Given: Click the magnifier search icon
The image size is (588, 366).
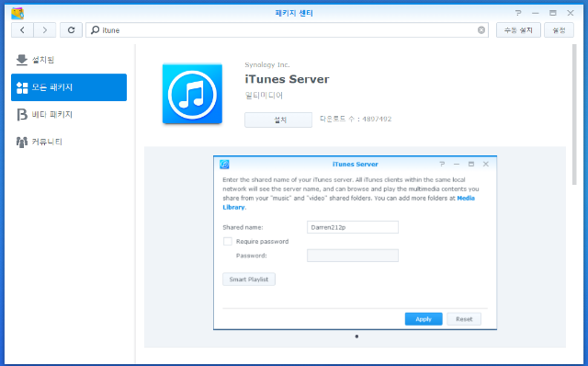Looking at the screenshot, I should (96, 29).
